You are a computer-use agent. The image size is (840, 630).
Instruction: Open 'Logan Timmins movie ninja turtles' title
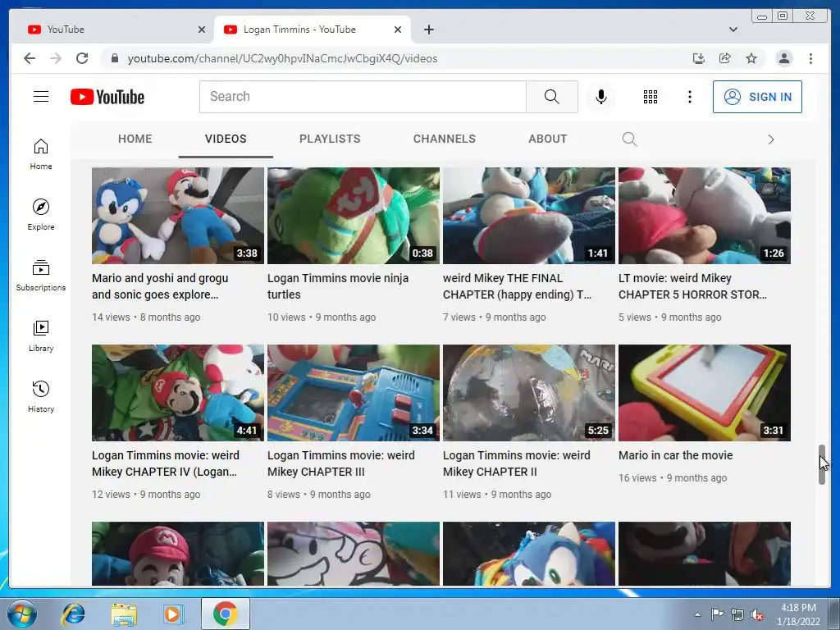click(338, 286)
